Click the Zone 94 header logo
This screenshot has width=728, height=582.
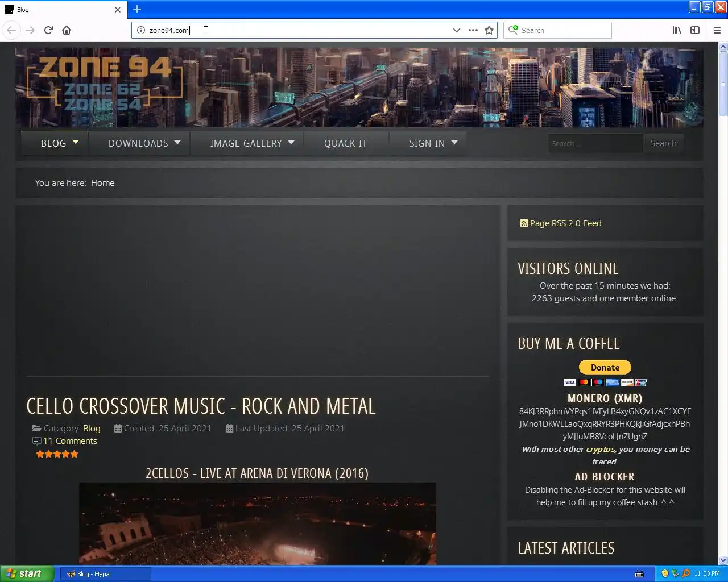tap(105, 85)
